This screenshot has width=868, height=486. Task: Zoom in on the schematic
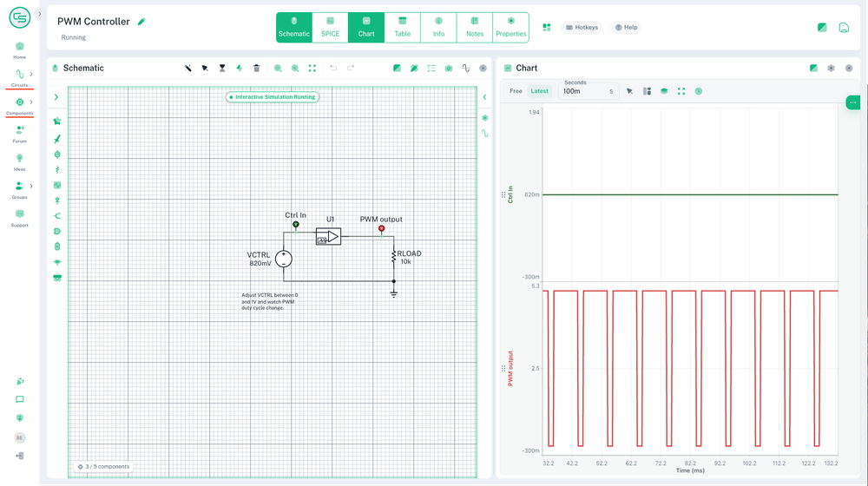tap(295, 68)
